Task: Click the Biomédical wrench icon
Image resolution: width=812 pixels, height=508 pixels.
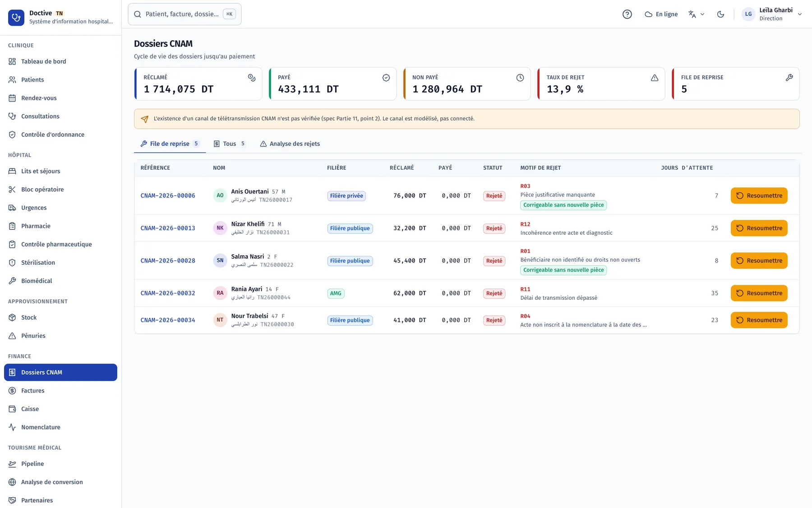Action: point(12,281)
